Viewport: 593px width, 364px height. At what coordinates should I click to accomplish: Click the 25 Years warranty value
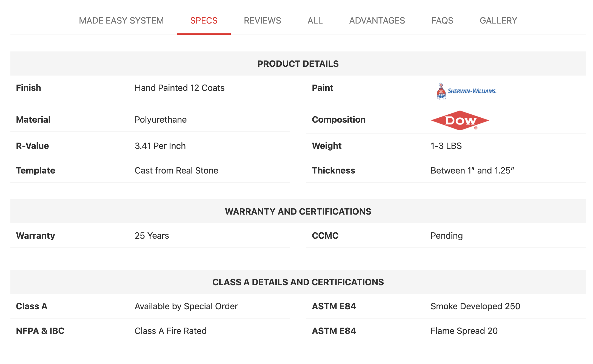pos(152,236)
